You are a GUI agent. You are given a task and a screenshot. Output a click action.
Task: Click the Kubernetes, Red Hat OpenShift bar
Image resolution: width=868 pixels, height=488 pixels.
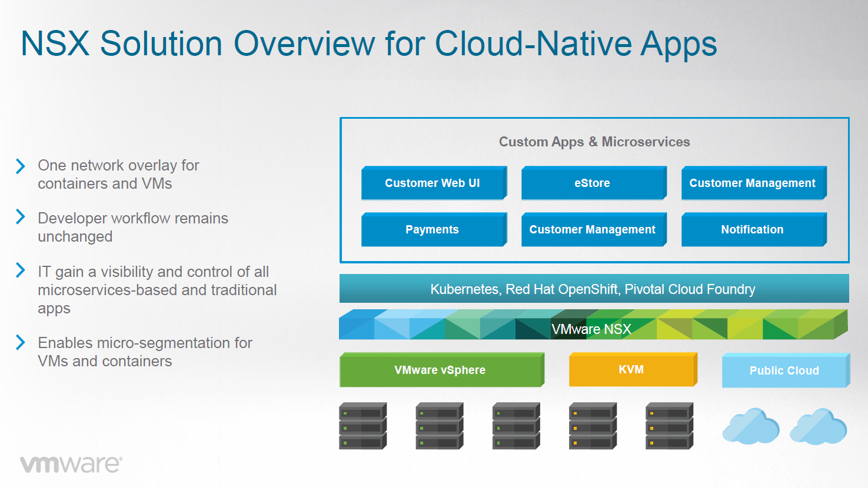tap(594, 289)
